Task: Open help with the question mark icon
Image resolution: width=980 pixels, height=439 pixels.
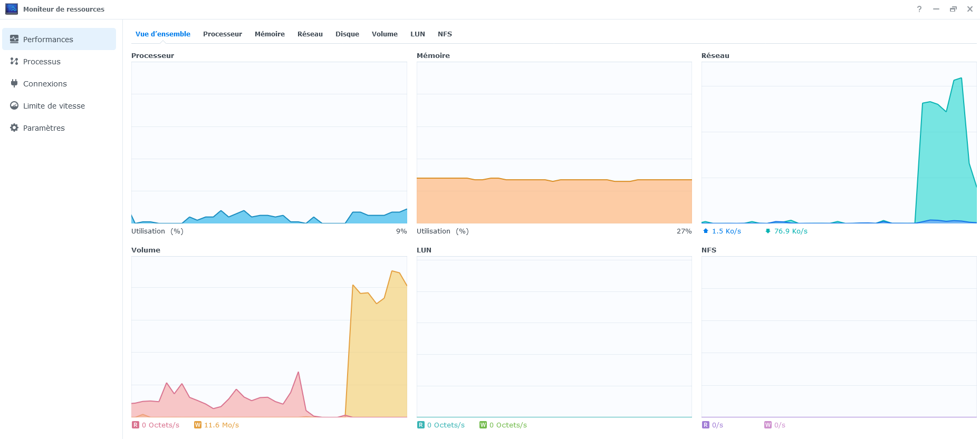Action: click(919, 9)
